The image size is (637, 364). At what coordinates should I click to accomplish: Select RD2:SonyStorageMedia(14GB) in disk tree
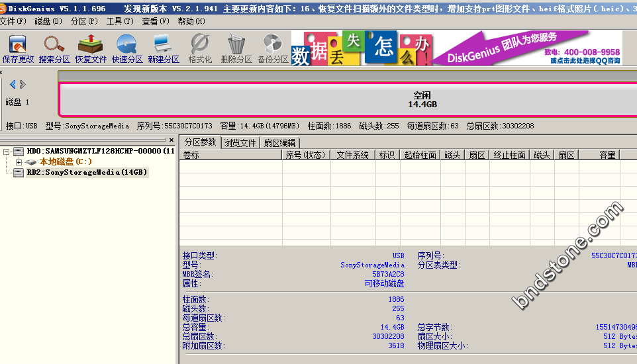point(87,173)
